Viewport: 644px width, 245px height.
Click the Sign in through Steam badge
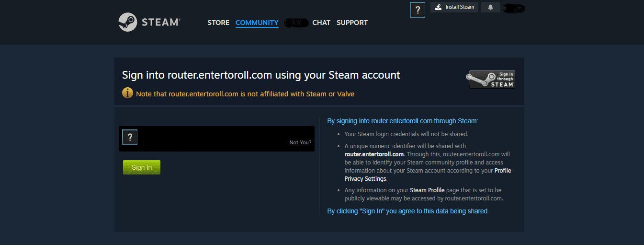point(492,80)
